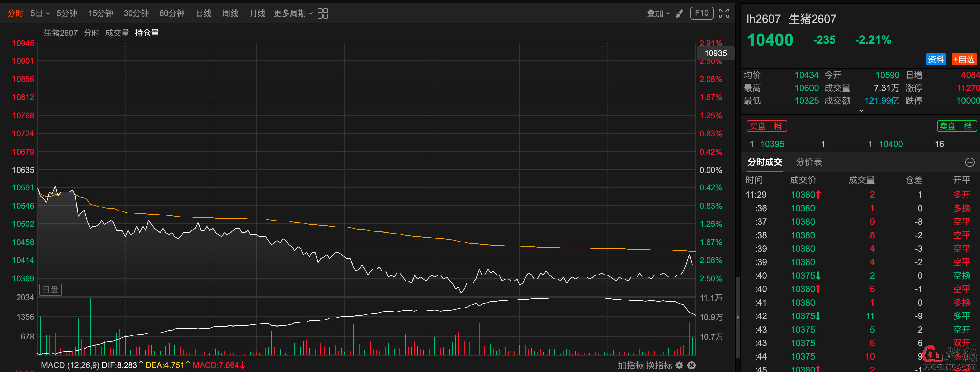The width and height of the screenshot is (980, 372).
Task: Open the F10 information button
Action: tap(702, 13)
